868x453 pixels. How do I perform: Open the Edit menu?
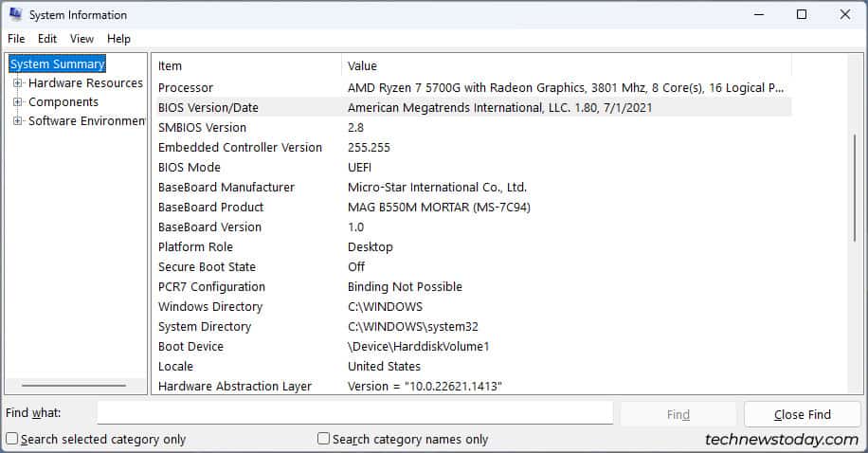pos(47,39)
